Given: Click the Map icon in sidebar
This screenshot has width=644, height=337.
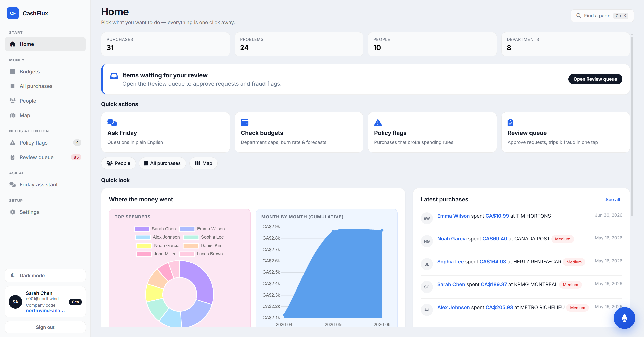Looking at the screenshot, I should tap(13, 115).
